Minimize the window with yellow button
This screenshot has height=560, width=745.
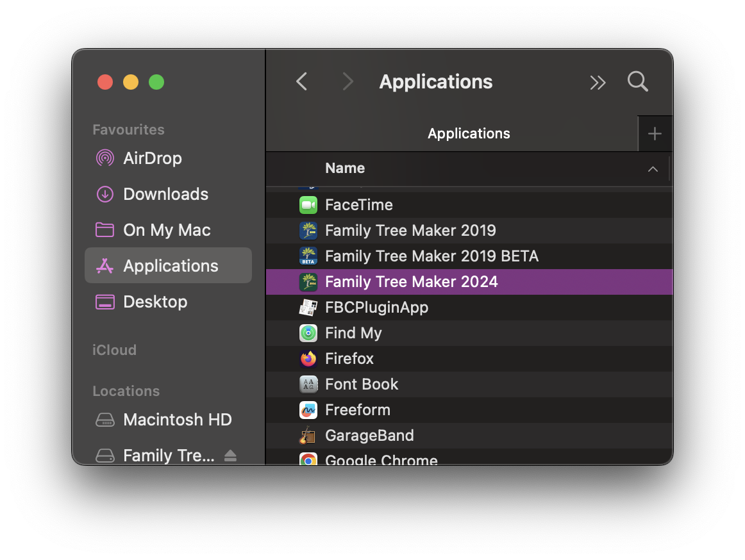pos(131,82)
